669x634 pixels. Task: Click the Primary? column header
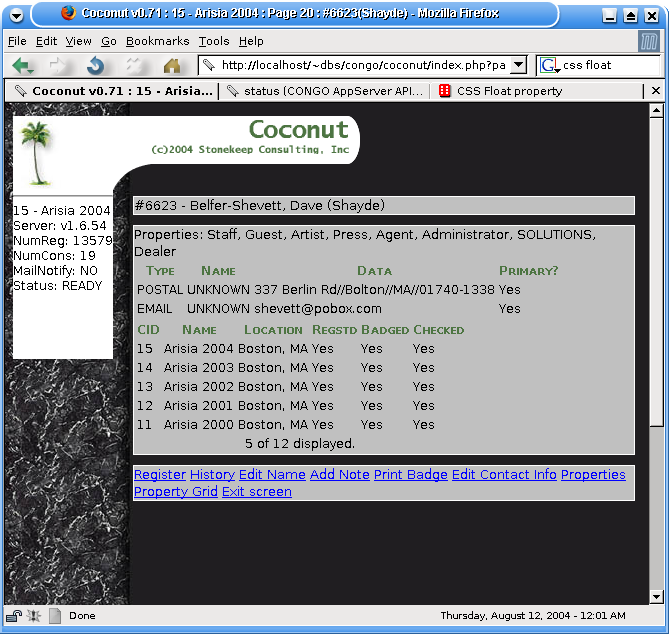(528, 270)
